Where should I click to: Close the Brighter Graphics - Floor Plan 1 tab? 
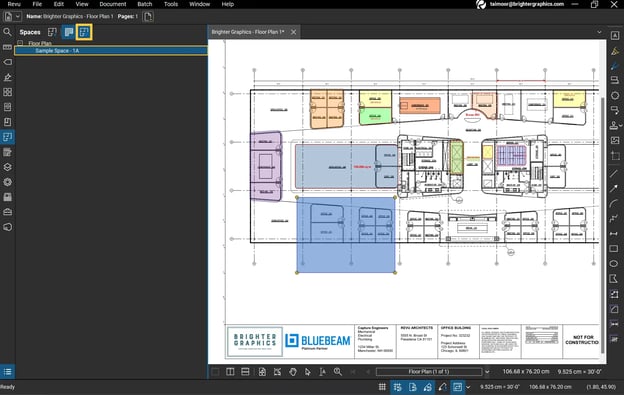tap(294, 32)
